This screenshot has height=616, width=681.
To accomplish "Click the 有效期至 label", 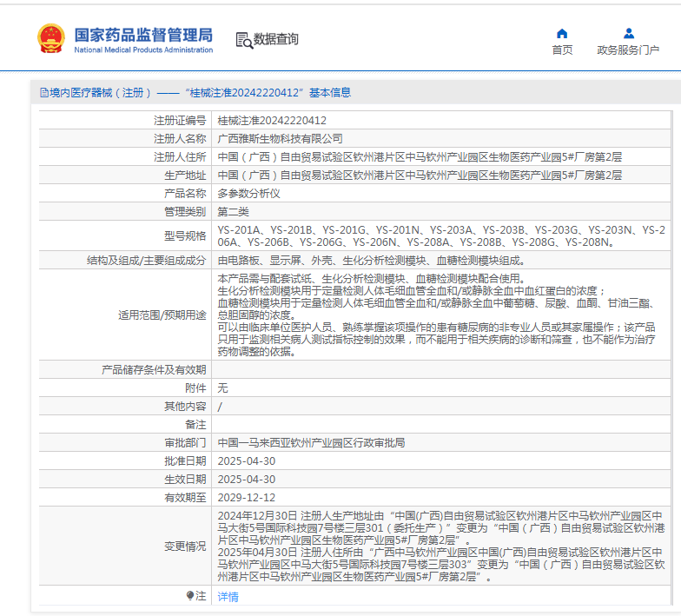I will (x=185, y=497).
